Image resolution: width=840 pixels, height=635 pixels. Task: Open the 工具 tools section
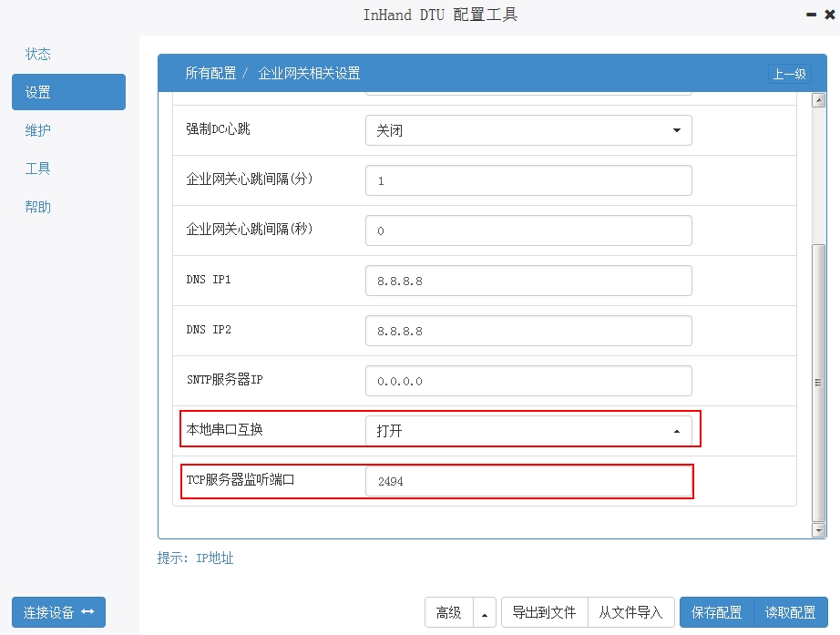38,169
